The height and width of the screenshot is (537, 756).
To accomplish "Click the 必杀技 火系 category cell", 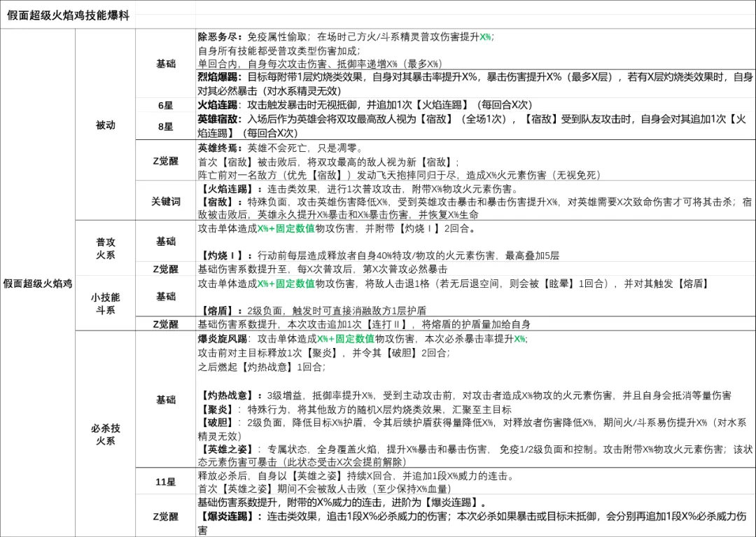I will point(105,434).
